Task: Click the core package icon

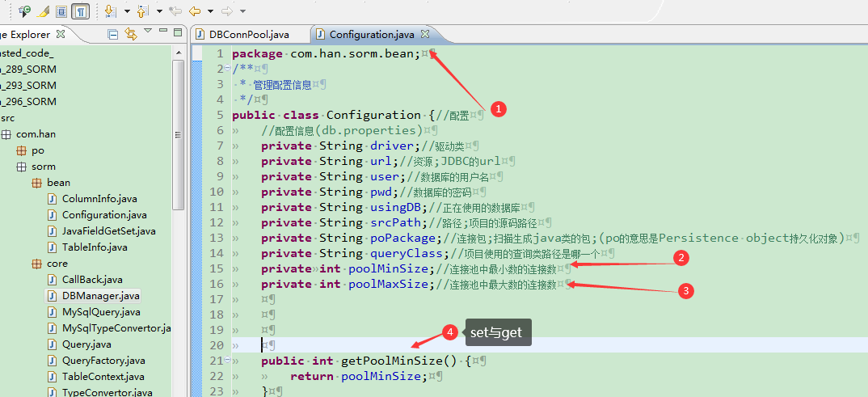Action: pos(36,264)
